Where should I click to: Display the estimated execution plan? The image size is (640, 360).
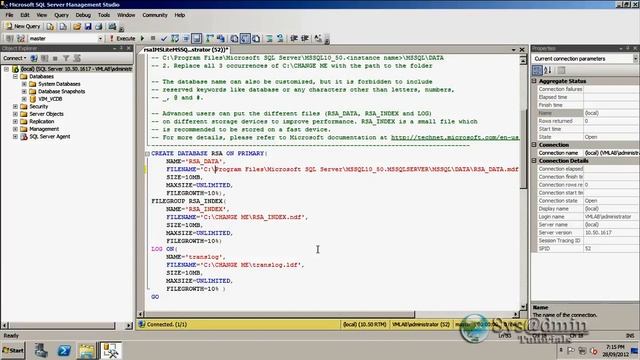tap(175, 38)
